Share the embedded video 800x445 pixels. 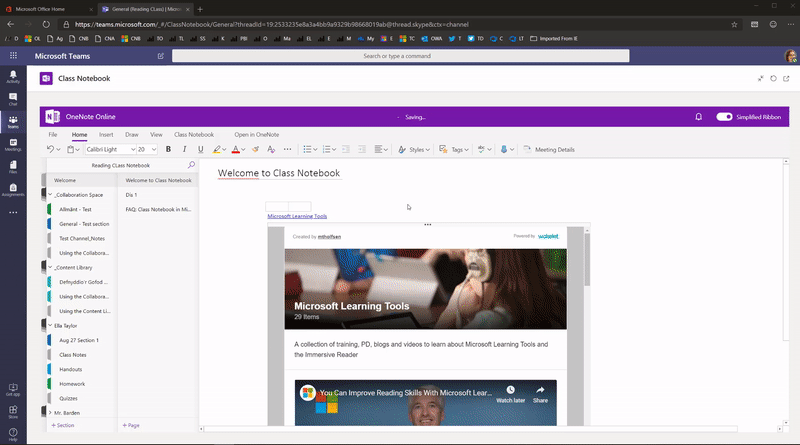(x=540, y=394)
